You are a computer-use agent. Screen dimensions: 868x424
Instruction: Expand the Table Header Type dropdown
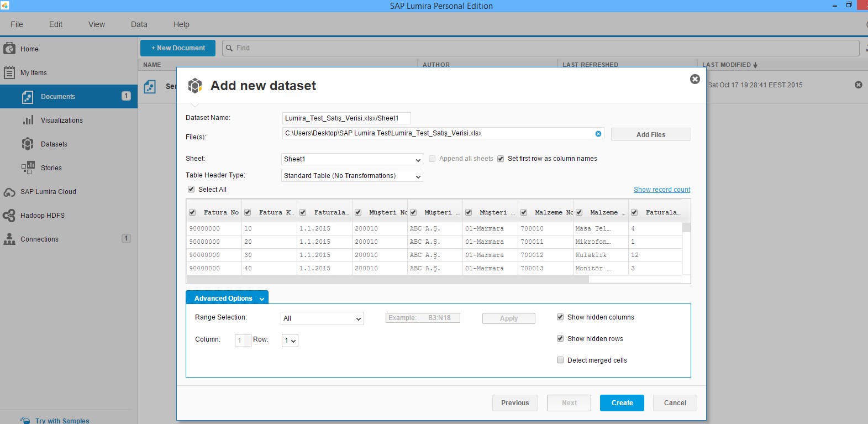pos(352,176)
